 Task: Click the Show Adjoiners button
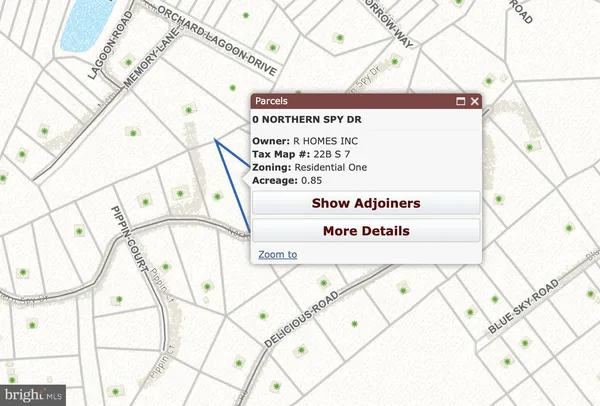366,203
